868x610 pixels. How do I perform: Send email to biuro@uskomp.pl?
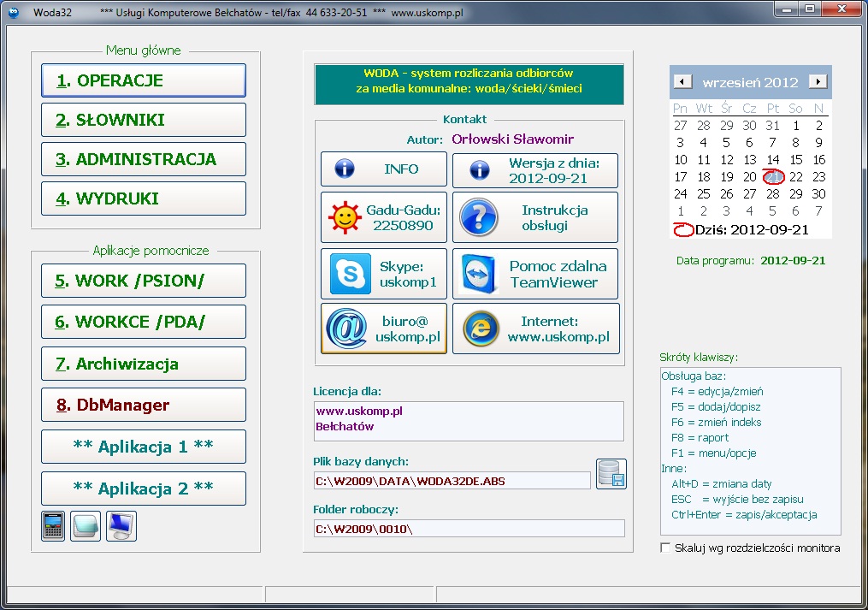383,329
